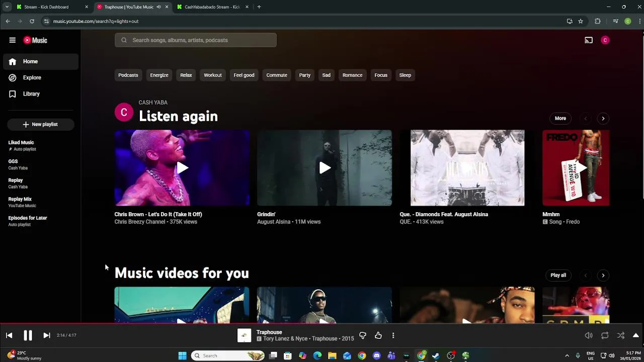Click Play all for music videos
Viewport: 644px width, 362px height.
coord(558,275)
